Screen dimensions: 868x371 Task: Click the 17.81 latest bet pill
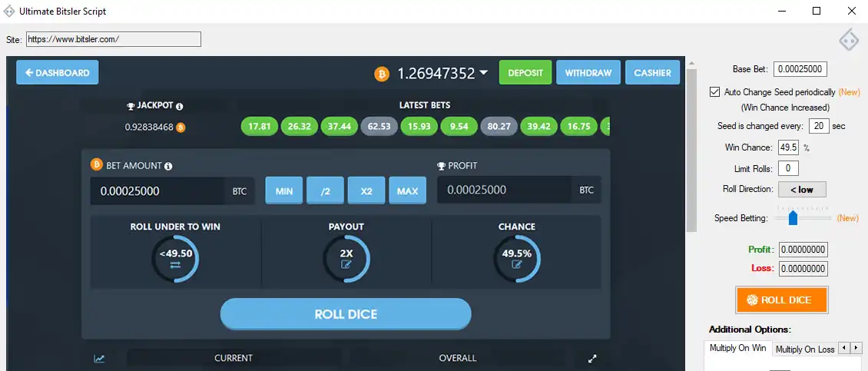pyautogui.click(x=259, y=126)
